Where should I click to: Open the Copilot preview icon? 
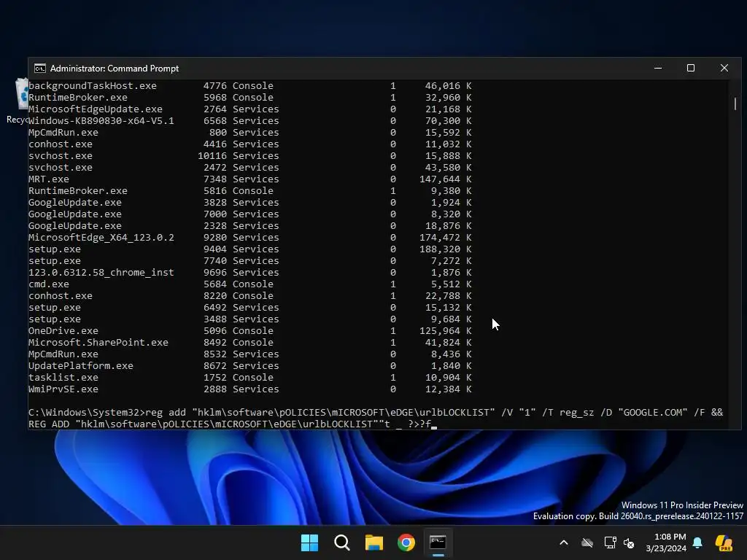[724, 542]
